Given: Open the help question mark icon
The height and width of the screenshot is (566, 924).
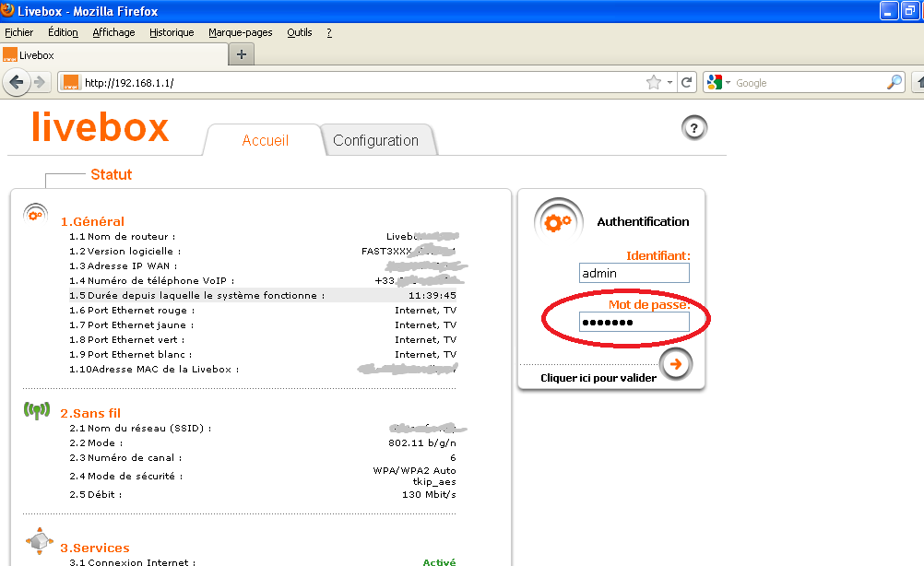Looking at the screenshot, I should point(694,128).
